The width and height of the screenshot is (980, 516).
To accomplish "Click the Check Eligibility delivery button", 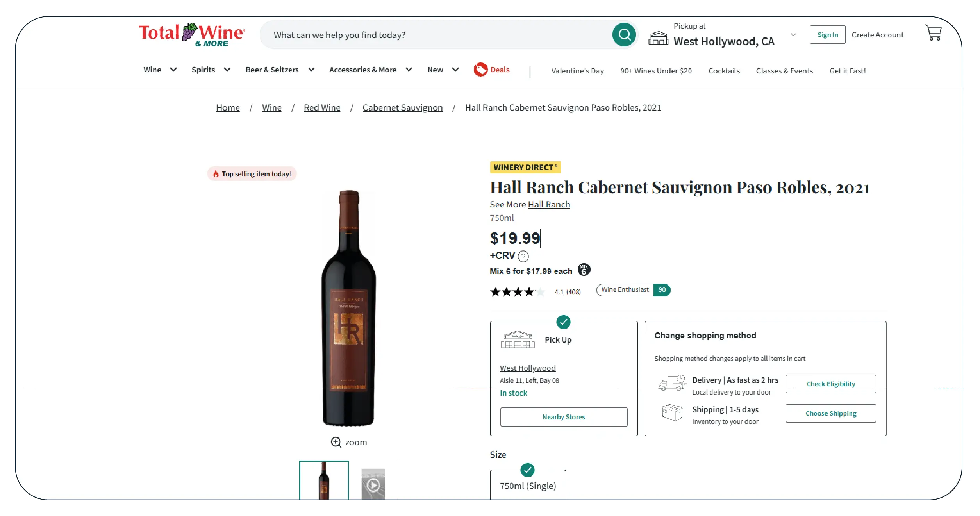I will 831,384.
